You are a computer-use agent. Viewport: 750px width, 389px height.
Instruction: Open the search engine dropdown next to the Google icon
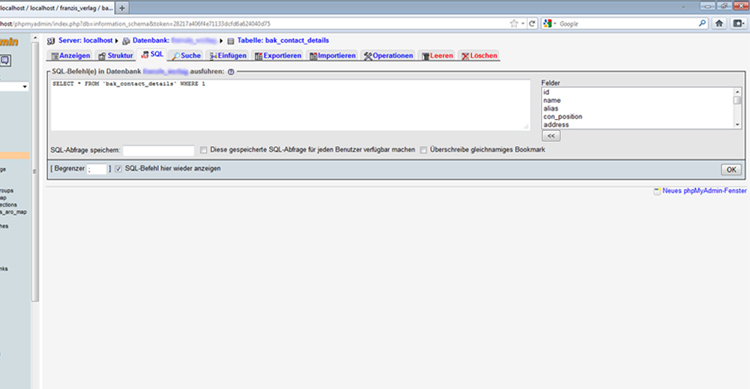(x=555, y=23)
